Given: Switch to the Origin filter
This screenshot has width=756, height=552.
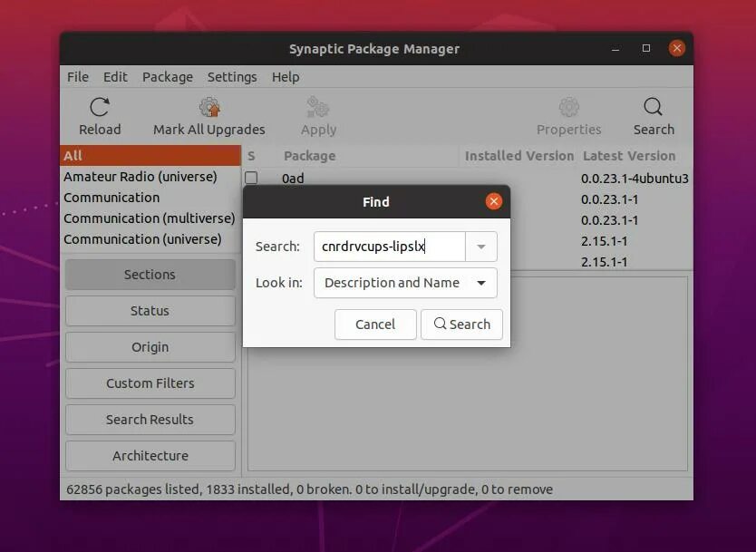Looking at the screenshot, I should tap(150, 347).
